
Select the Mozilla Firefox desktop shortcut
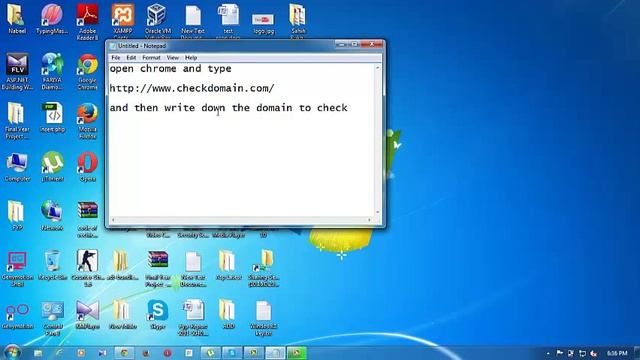point(87,120)
